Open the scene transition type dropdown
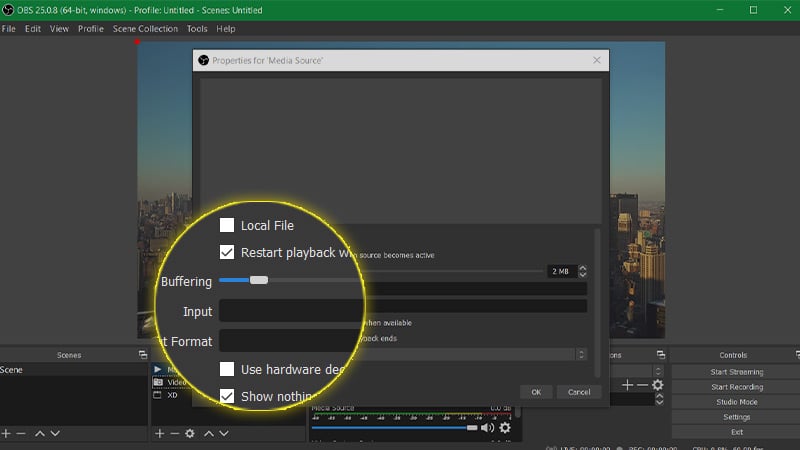Screen dimensions: 800x450 (x=658, y=371)
